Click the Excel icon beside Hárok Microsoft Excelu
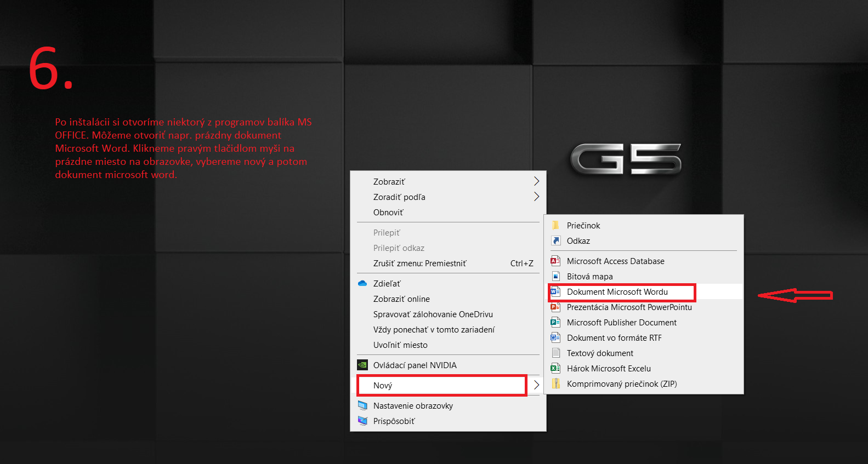Viewport: 868px width, 464px height. 555,368
